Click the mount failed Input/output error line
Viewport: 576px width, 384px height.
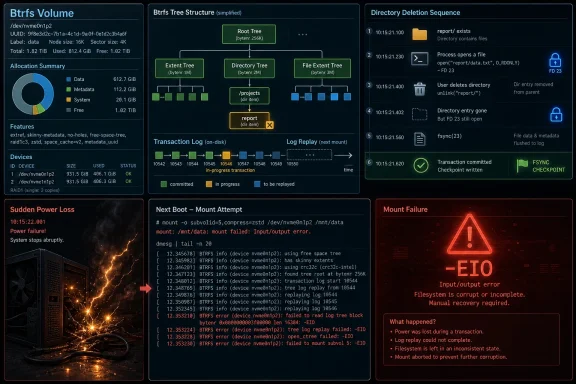tap(233, 232)
